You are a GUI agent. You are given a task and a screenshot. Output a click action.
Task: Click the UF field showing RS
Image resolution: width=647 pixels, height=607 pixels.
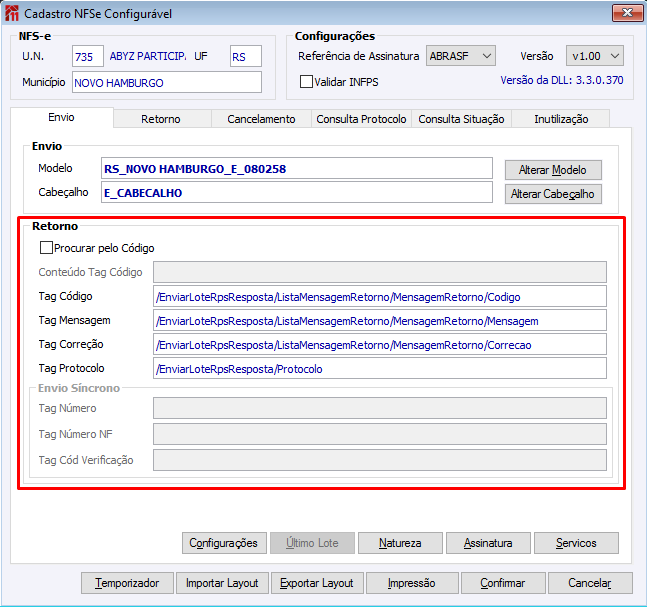[246, 56]
